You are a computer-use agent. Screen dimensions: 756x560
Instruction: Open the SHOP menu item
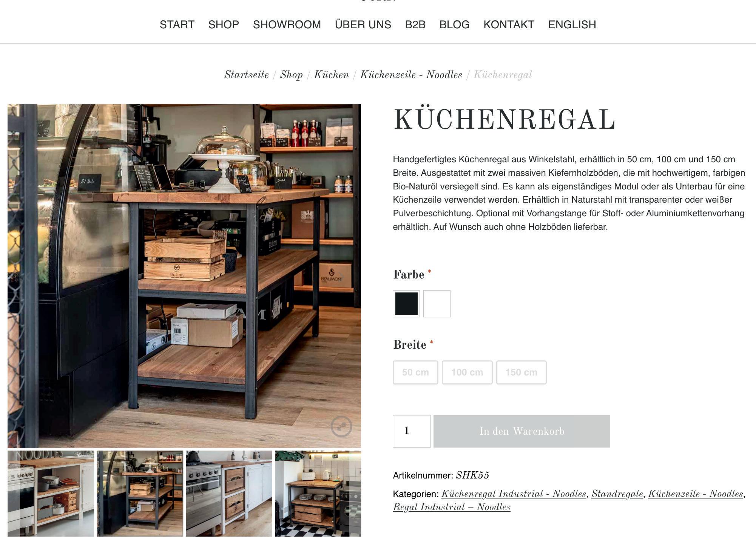224,25
